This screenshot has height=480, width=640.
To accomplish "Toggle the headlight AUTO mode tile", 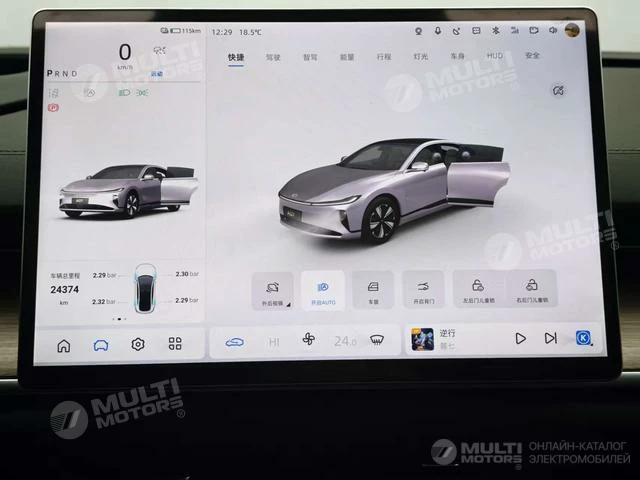I will click(322, 290).
